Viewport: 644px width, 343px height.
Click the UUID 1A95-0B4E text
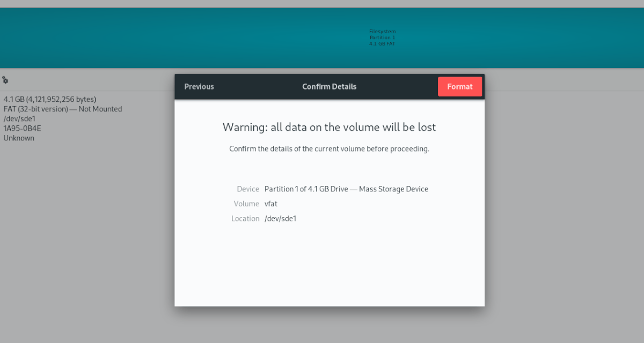23,128
